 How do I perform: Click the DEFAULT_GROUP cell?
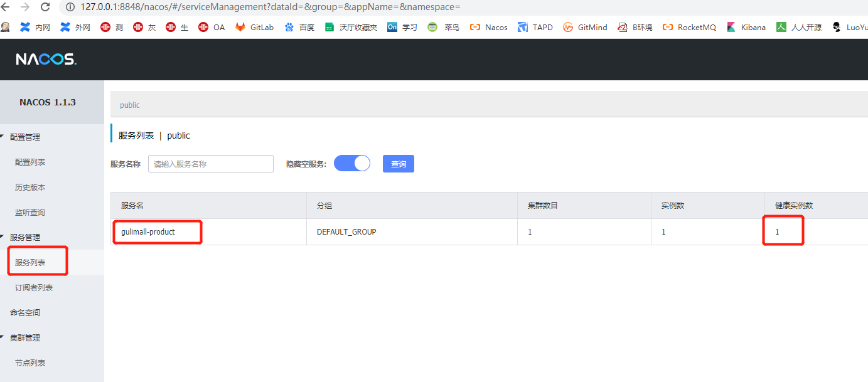click(x=346, y=231)
